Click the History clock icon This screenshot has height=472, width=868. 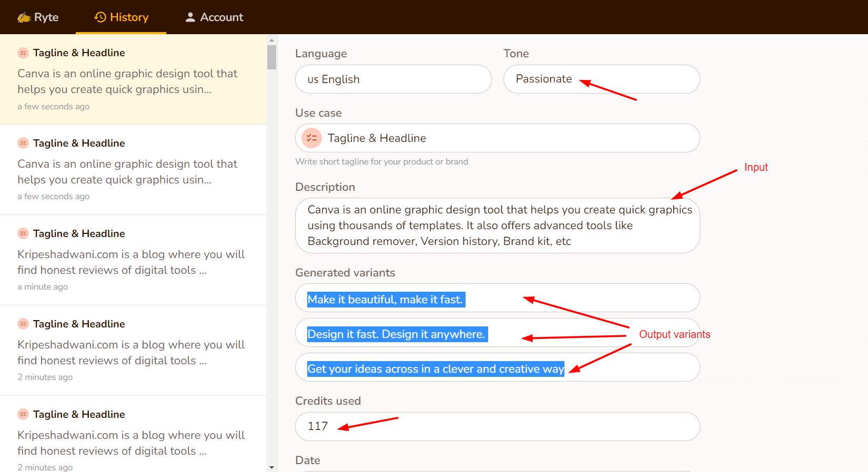coord(100,17)
